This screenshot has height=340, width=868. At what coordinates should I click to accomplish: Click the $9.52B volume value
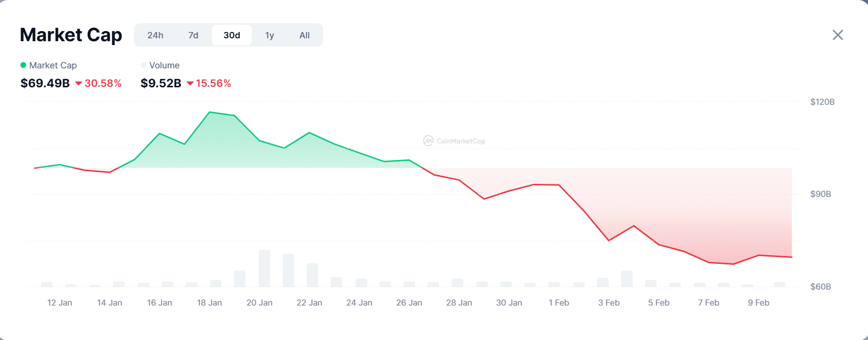161,83
